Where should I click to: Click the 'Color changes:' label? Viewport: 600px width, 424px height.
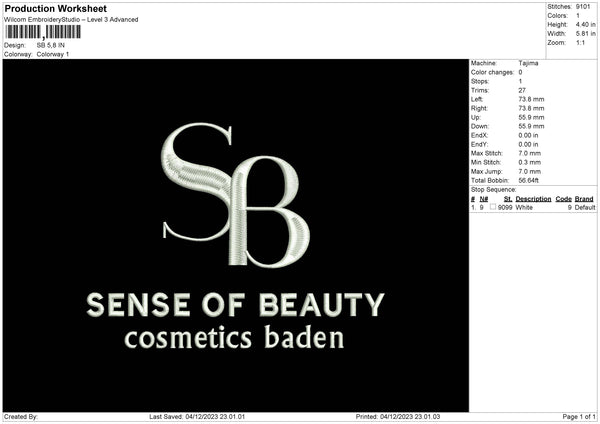[x=492, y=72]
